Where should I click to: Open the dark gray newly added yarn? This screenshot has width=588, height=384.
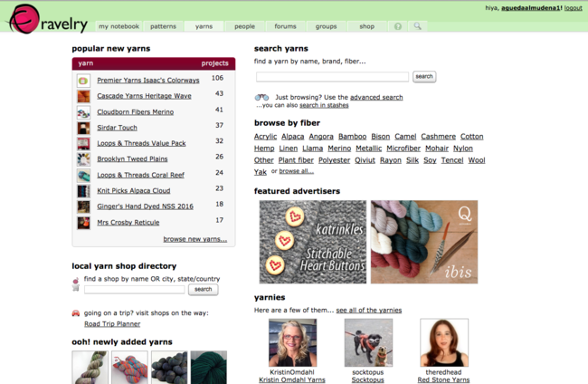pyautogui.click(x=169, y=368)
